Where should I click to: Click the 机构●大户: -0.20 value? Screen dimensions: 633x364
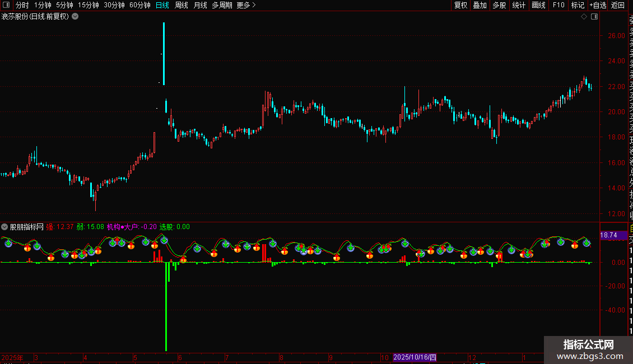132,227
